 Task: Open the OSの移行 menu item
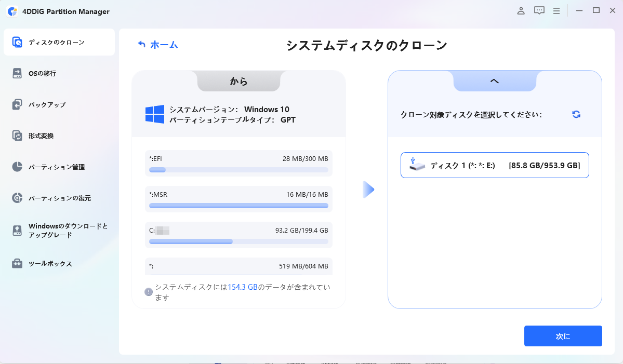(43, 73)
